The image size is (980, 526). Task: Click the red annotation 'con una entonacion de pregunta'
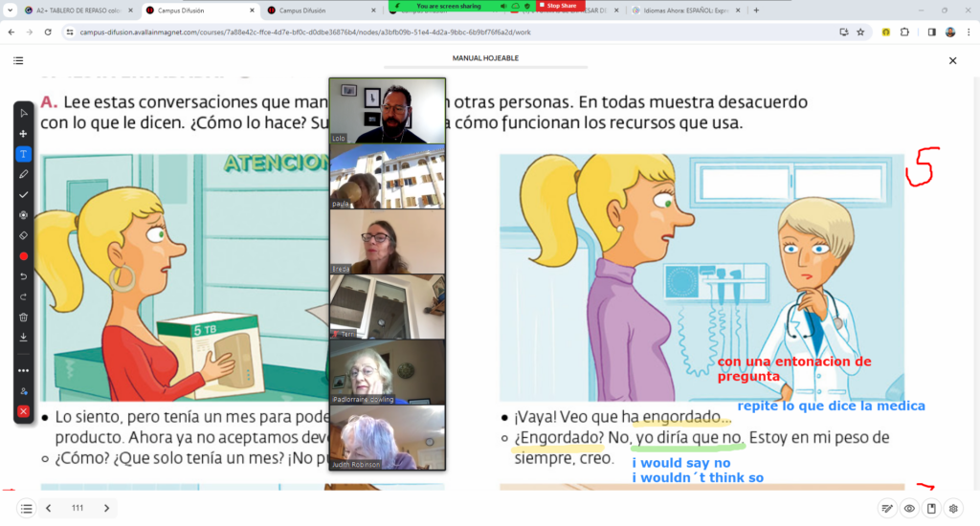pos(794,368)
